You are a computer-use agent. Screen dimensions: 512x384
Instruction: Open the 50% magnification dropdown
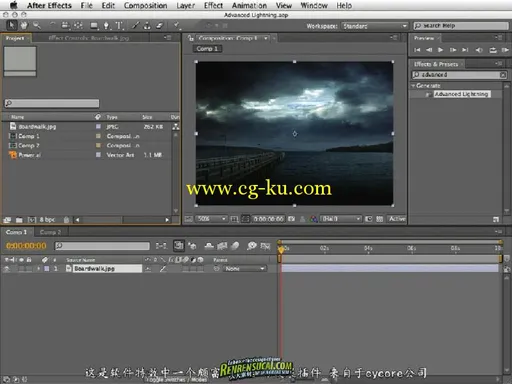coord(211,219)
